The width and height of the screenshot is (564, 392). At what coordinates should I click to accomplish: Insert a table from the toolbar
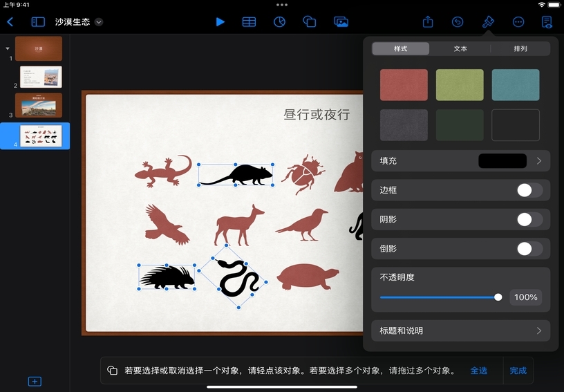click(249, 22)
